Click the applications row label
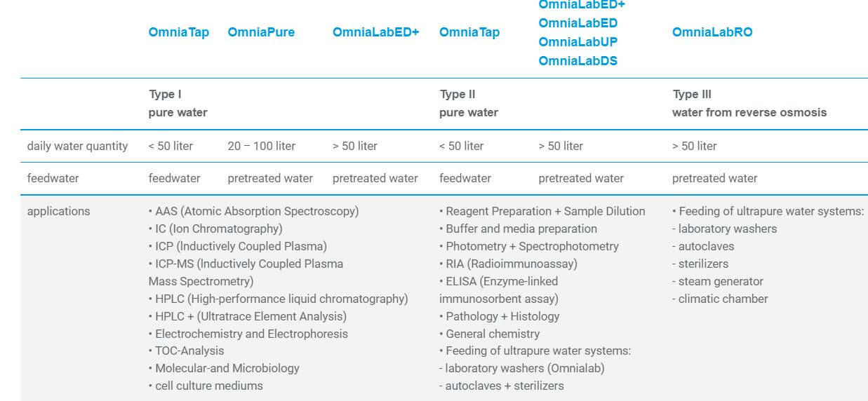 point(58,211)
